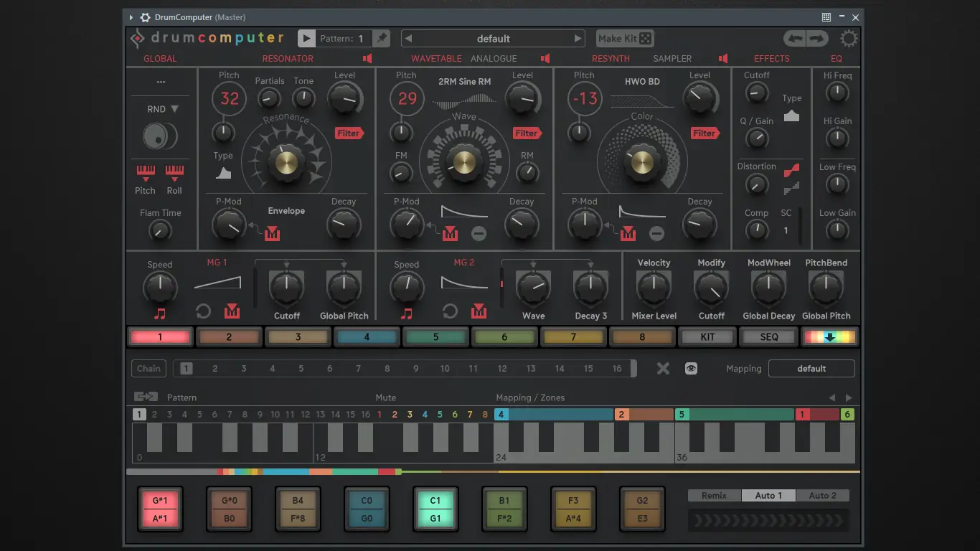
Task: Select the C1 G1 drum pad
Action: click(435, 509)
